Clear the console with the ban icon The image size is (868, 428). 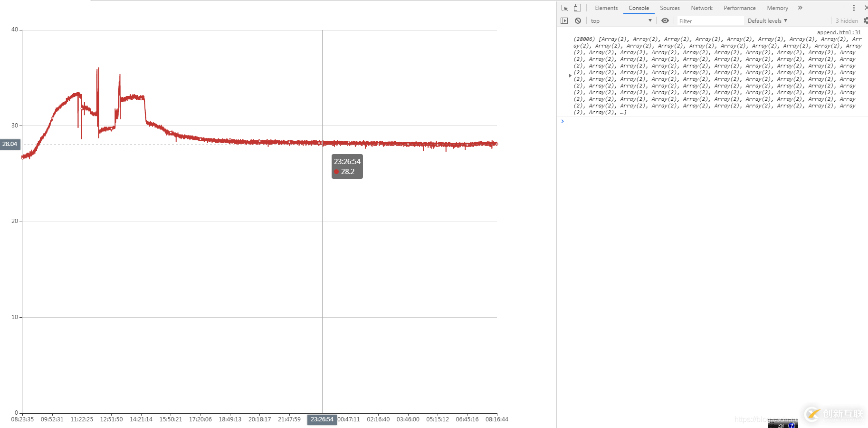tap(578, 20)
